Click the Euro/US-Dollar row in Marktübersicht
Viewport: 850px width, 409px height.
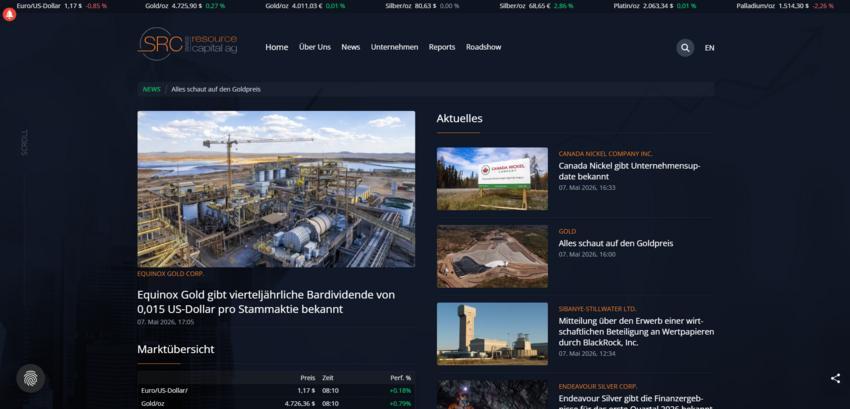click(x=276, y=391)
